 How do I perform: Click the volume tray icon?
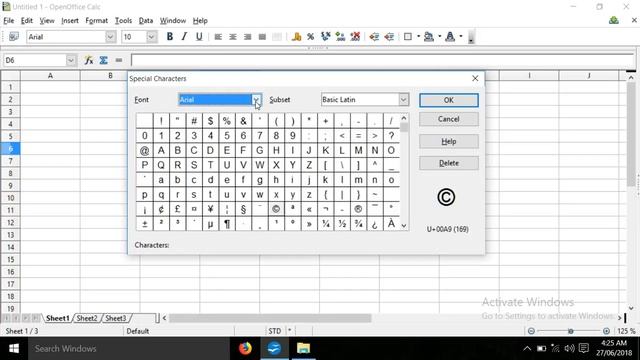(569, 348)
